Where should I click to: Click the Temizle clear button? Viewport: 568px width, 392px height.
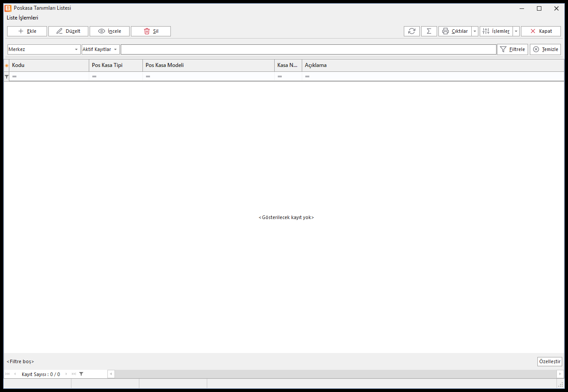545,49
